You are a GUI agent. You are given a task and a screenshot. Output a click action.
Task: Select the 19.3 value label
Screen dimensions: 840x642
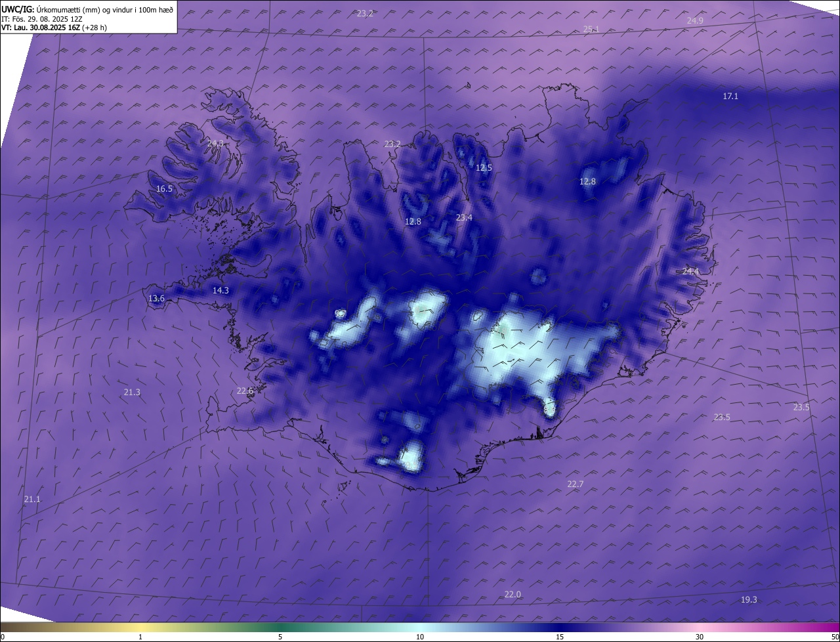[749, 600]
